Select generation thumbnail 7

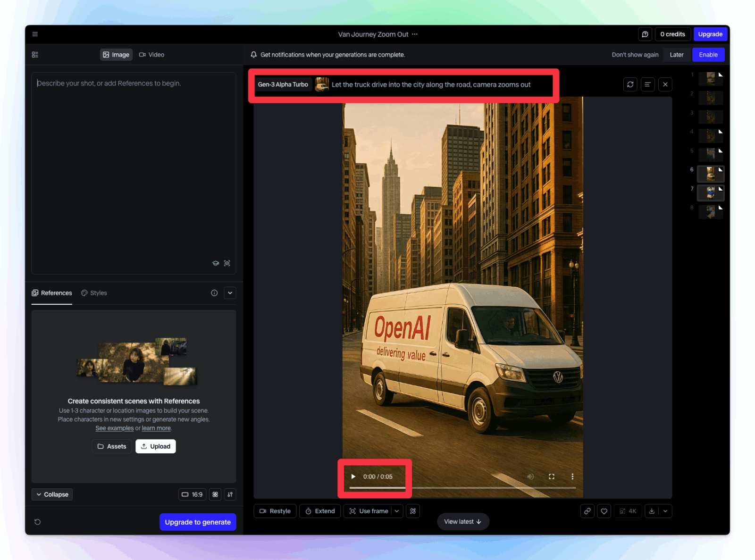[711, 192]
